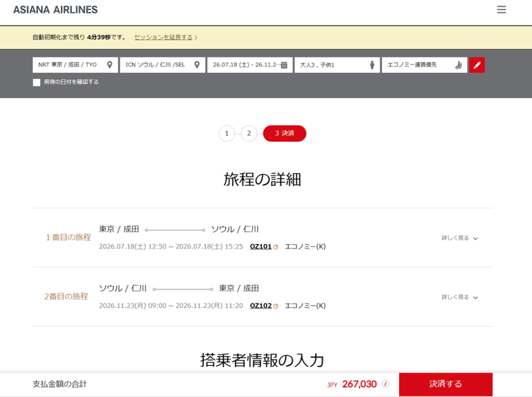Expand 詳しく見る for the second itinerary
The height and width of the screenshot is (397, 532).
460,297
